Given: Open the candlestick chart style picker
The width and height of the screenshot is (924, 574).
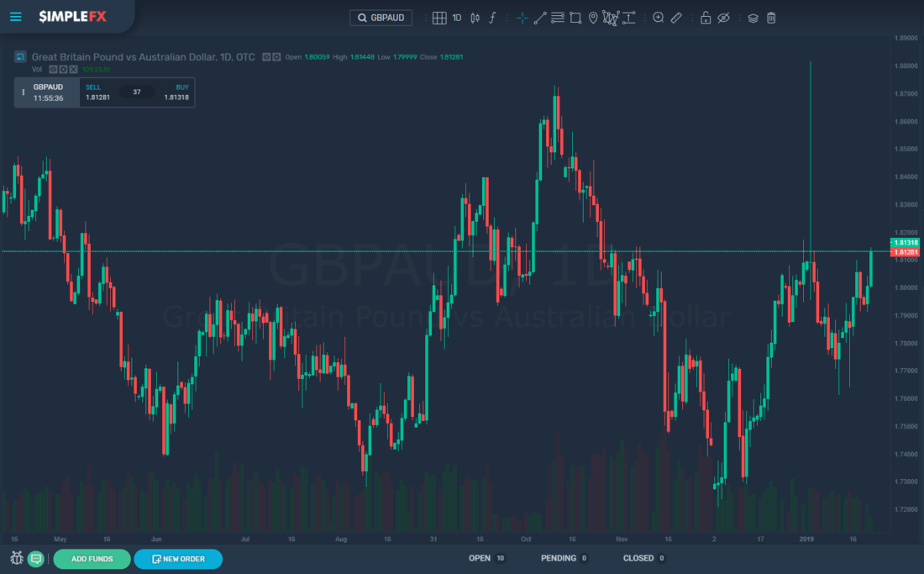Looking at the screenshot, I should 475,18.
